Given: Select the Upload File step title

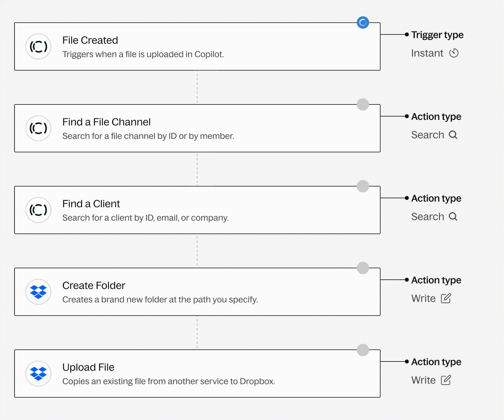Looking at the screenshot, I should point(88,367).
